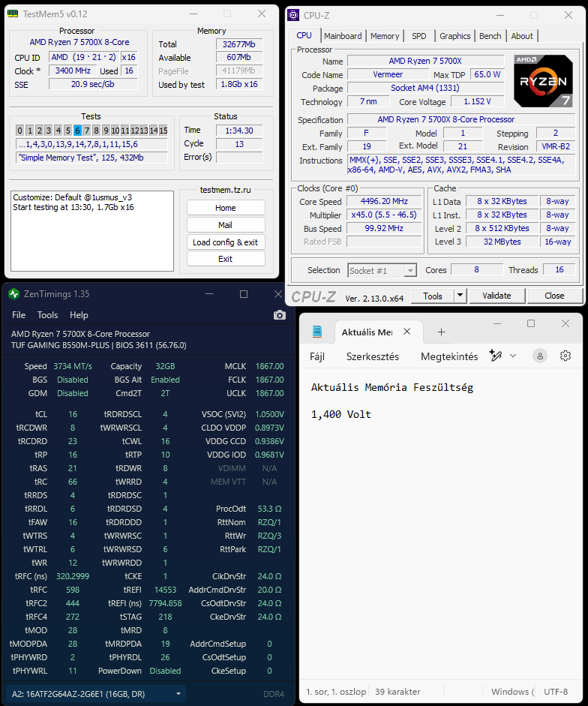Screen dimensions: 588x706
Task: Click the CPU-Z Validate button
Action: click(x=496, y=296)
